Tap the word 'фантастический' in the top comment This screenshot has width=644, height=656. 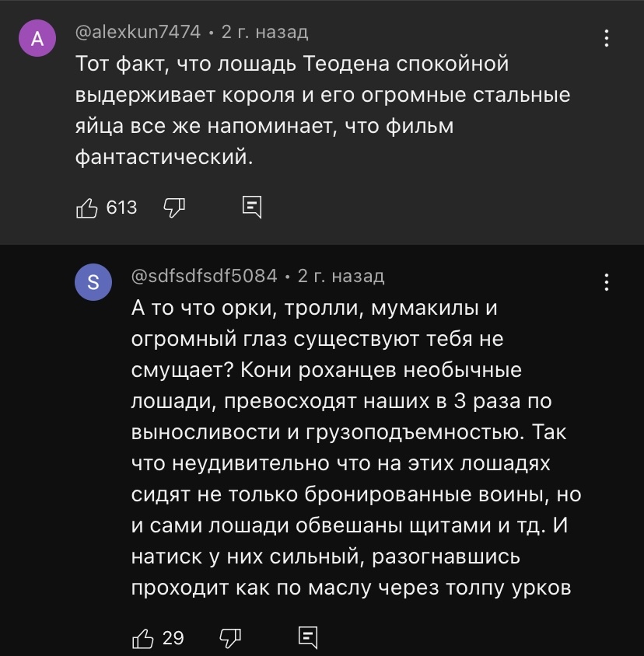pos(163,158)
